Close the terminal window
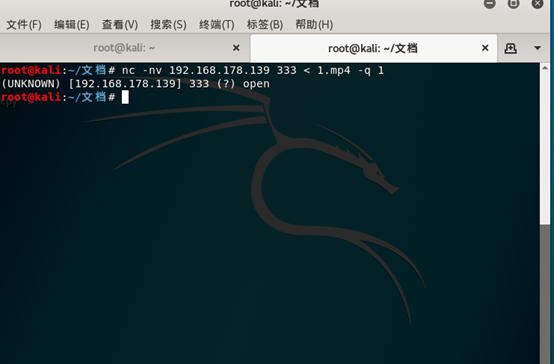The width and height of the screenshot is (554, 364). coord(537,4)
